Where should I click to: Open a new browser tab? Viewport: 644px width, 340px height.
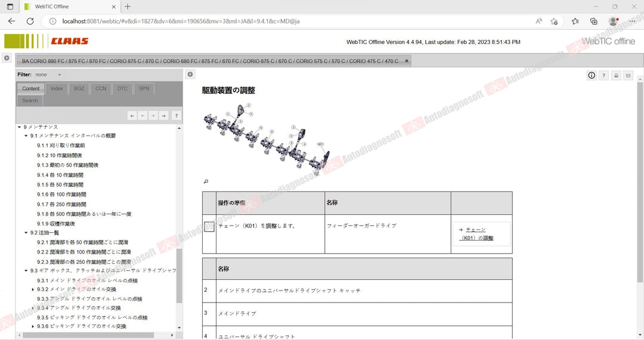128,7
